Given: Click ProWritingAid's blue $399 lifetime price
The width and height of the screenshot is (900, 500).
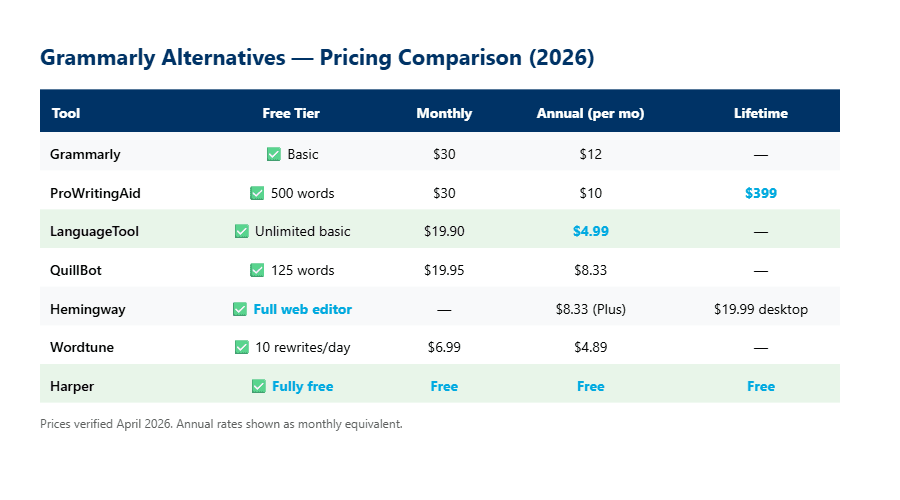Looking at the screenshot, I should pyautogui.click(x=760, y=193).
